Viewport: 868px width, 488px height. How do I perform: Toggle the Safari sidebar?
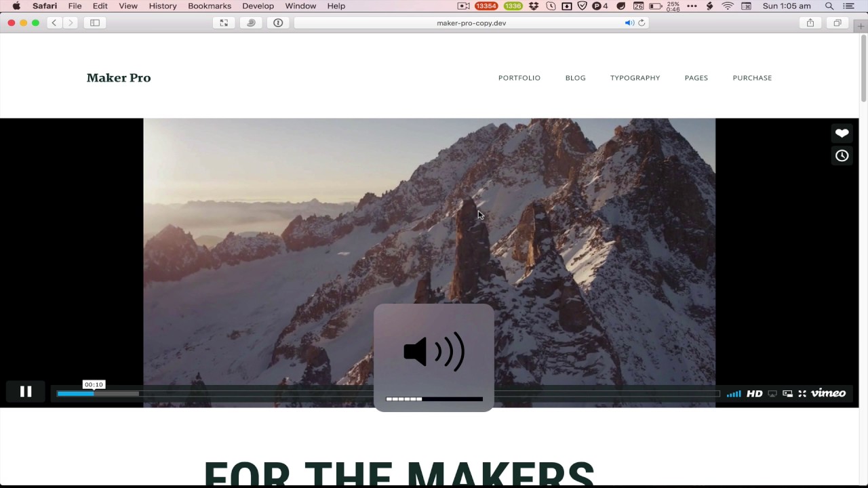click(95, 23)
